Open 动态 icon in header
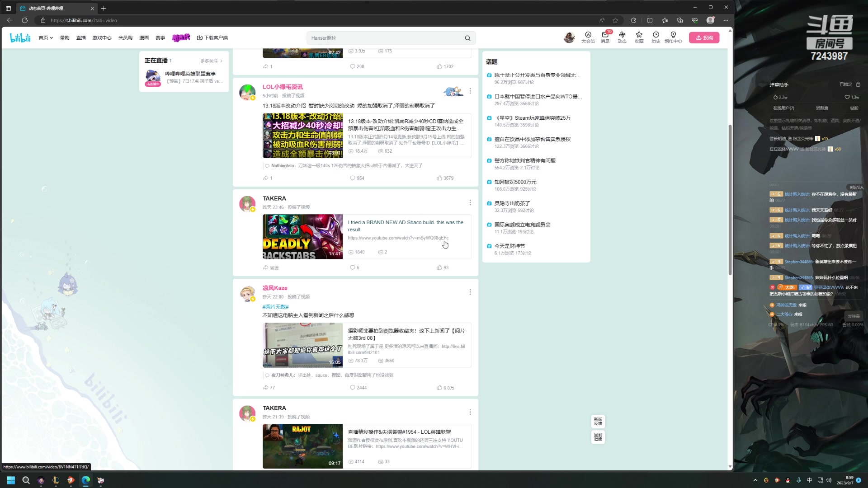Viewport: 868px width, 488px height. click(x=622, y=38)
